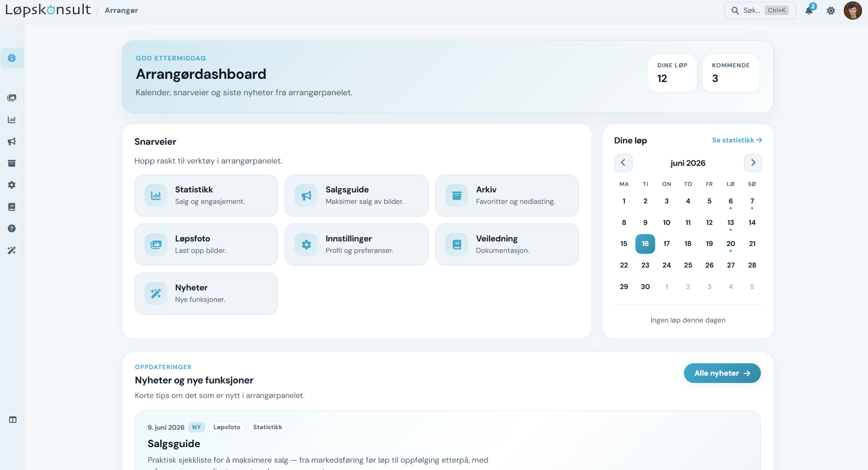Open the Statistikk shortcut card
The image size is (868, 470).
206,196
